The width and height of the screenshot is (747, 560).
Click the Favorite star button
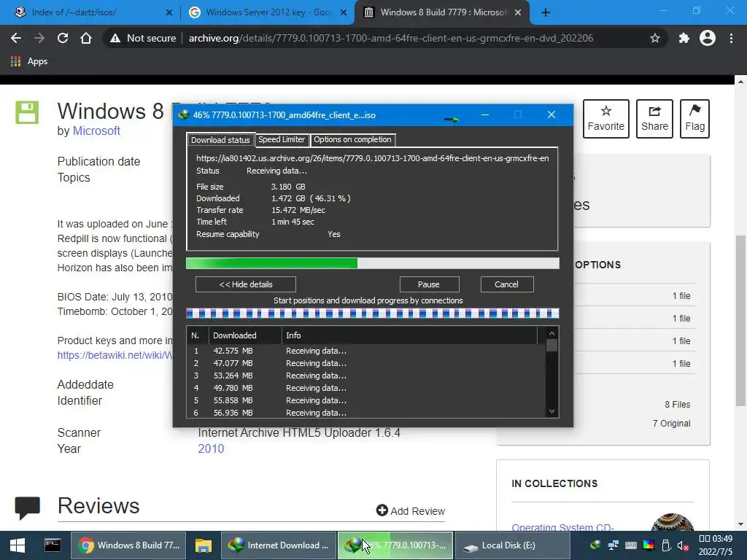[606, 119]
